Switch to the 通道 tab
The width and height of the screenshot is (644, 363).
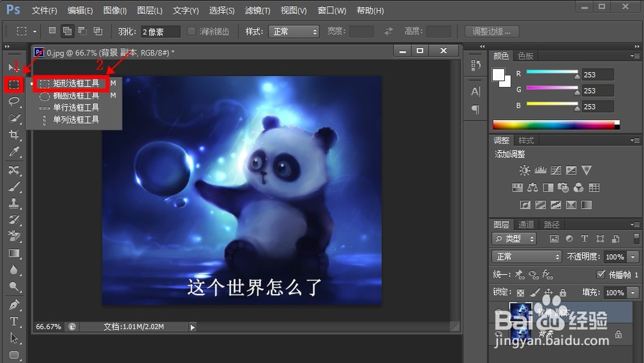(x=526, y=224)
